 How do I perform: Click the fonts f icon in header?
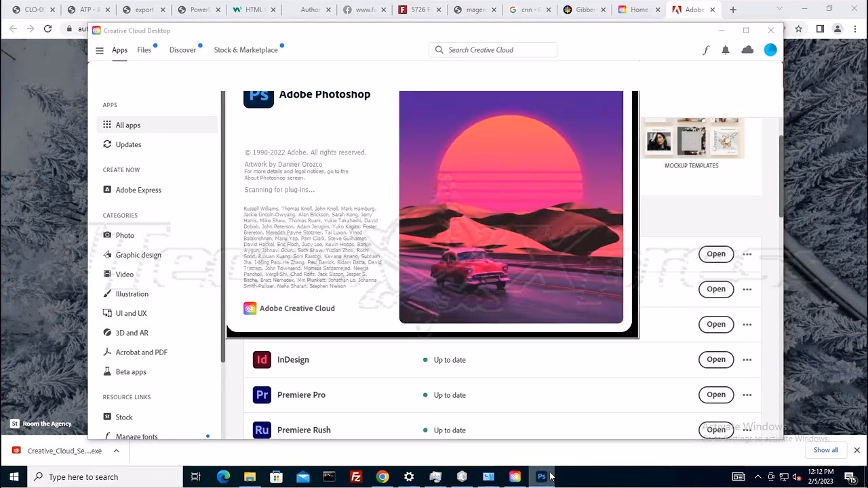tap(705, 50)
